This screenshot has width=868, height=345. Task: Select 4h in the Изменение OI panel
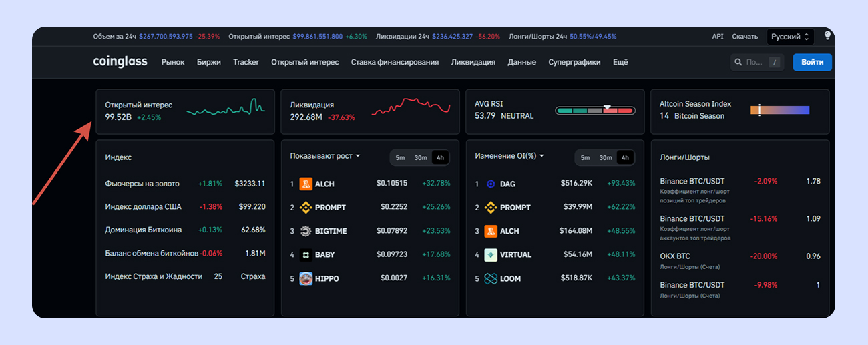(x=625, y=158)
